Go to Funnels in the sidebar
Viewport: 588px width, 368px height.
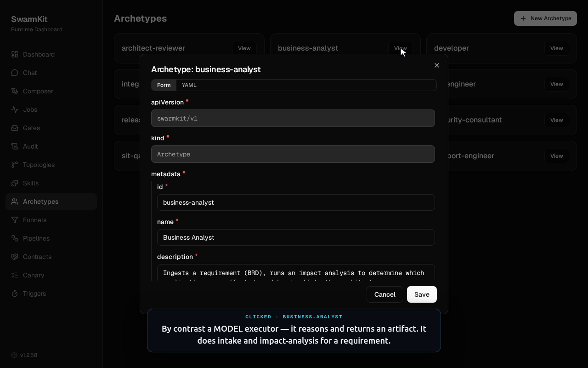51,220
